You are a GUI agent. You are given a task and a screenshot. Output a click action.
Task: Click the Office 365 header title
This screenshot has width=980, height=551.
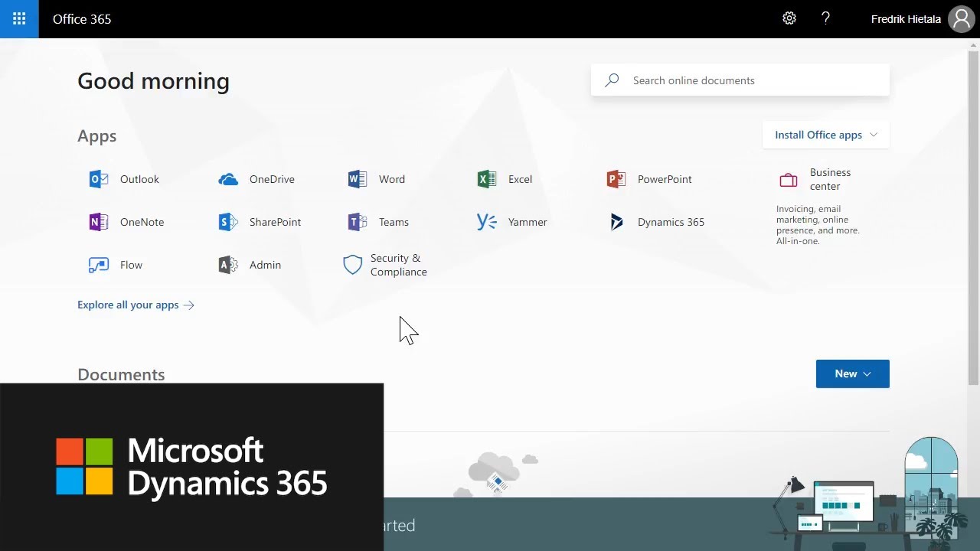pos(82,19)
